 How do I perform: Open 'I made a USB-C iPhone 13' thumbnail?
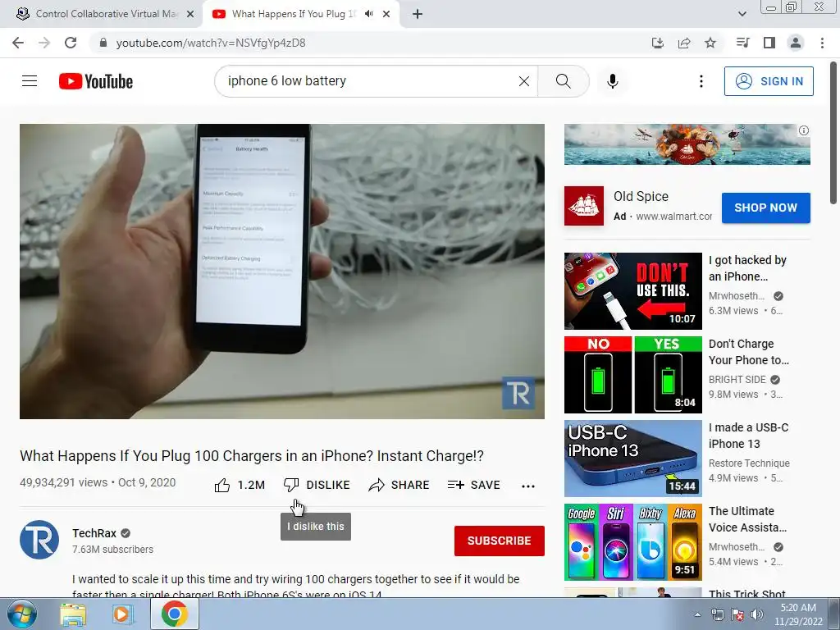(x=632, y=458)
